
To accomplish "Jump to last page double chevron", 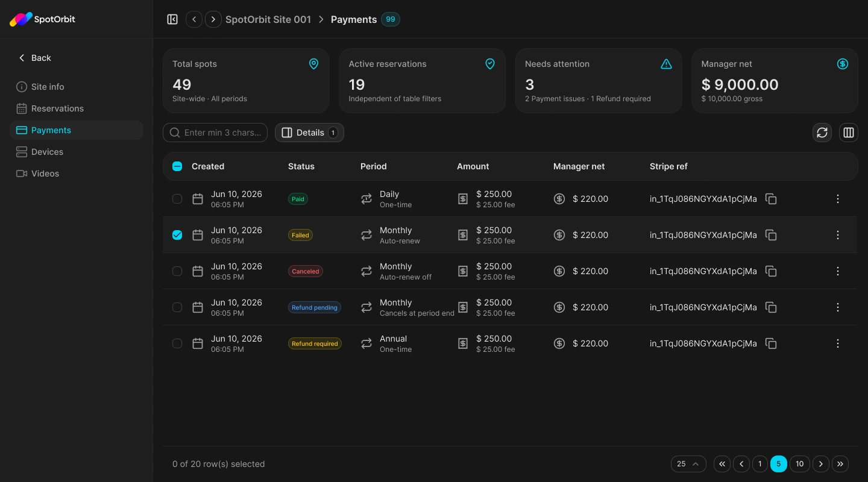I will pyautogui.click(x=840, y=464).
